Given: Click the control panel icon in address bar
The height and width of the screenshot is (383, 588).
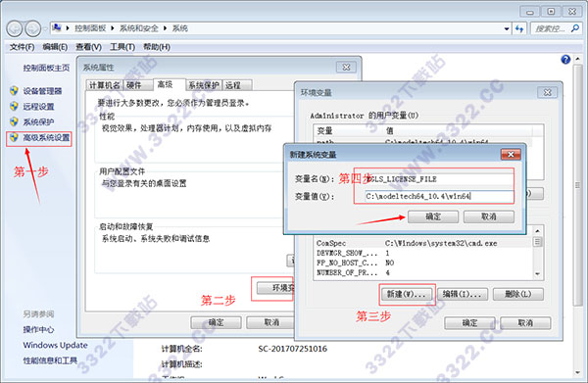Looking at the screenshot, I should pos(57,28).
